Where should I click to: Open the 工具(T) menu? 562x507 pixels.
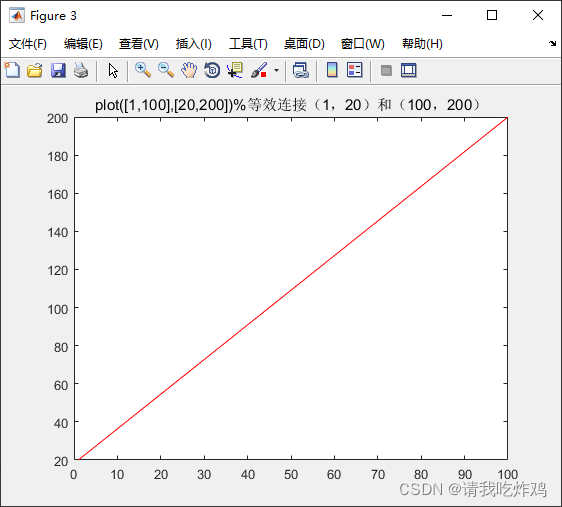(248, 44)
